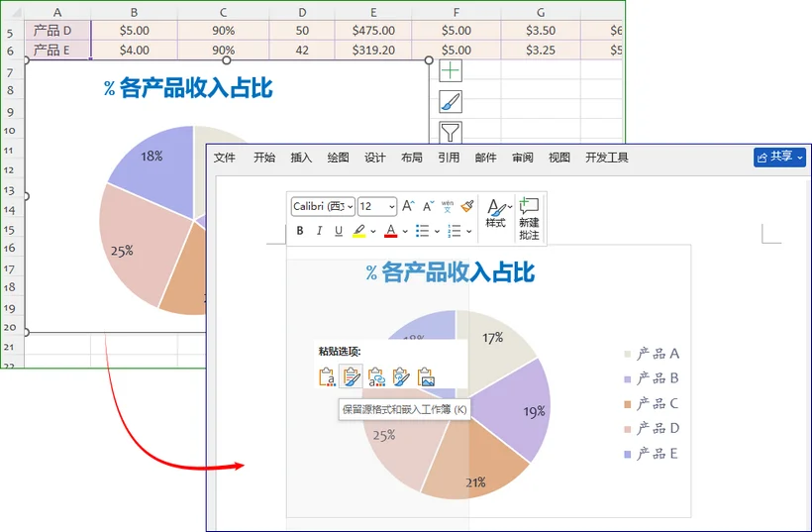The image size is (812, 532).
Task: Switch to 邮件 tab in Word
Action: (x=486, y=158)
